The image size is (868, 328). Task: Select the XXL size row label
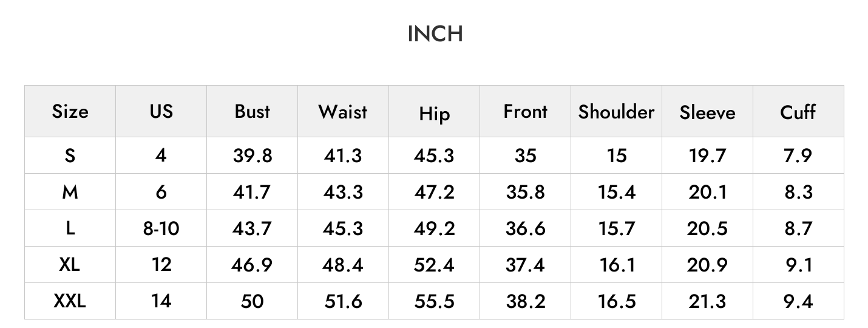70,301
